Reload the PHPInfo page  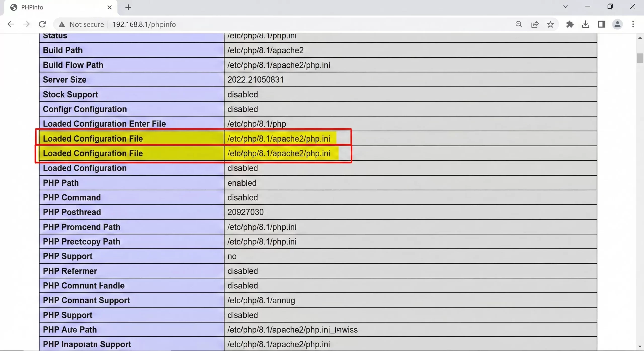coord(42,24)
